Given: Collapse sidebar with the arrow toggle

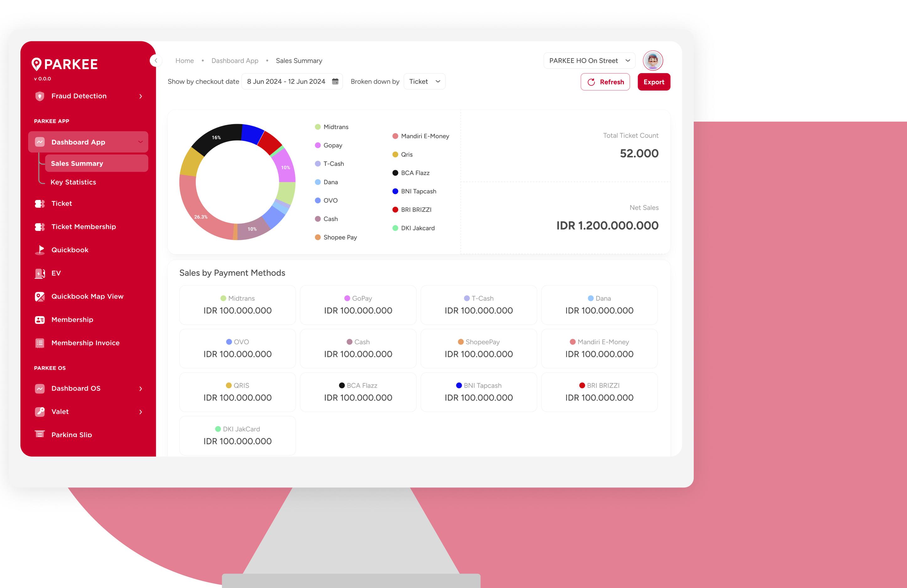Looking at the screenshot, I should (156, 60).
